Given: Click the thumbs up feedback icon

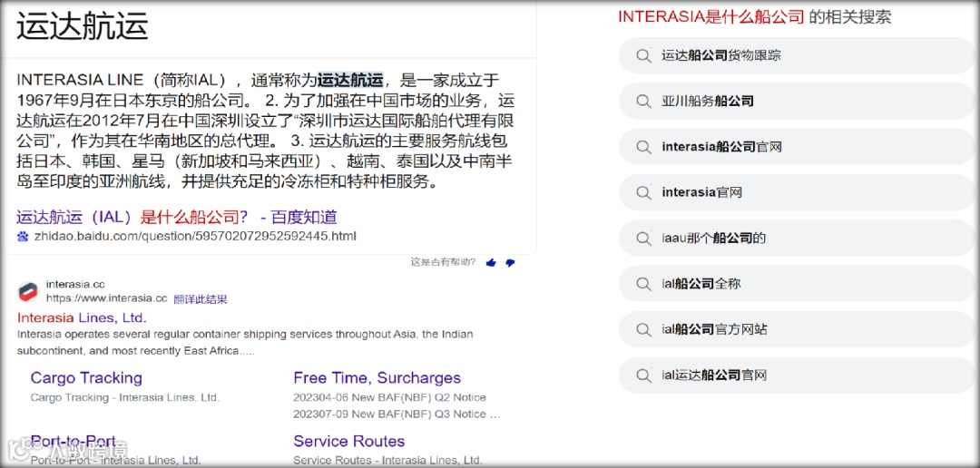Looking at the screenshot, I should (x=491, y=263).
